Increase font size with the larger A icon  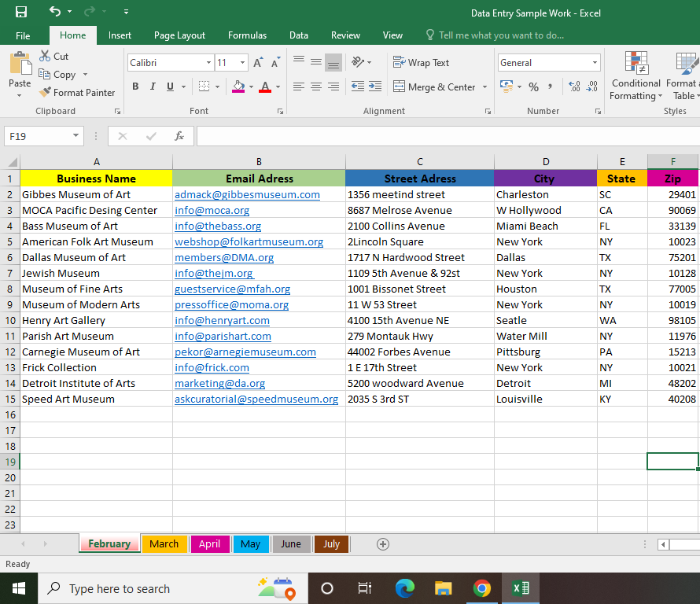pos(258,63)
